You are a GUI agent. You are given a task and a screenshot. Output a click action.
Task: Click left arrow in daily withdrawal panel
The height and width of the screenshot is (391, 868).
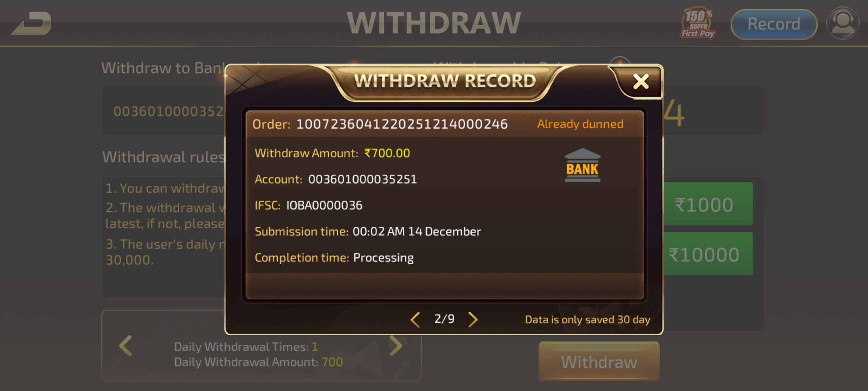(125, 346)
